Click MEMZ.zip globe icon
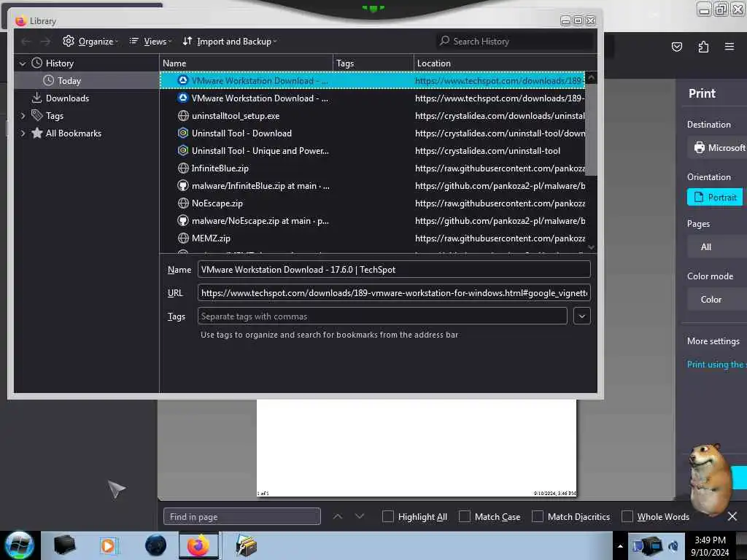Viewport: 747px width, 560px height. [183, 238]
